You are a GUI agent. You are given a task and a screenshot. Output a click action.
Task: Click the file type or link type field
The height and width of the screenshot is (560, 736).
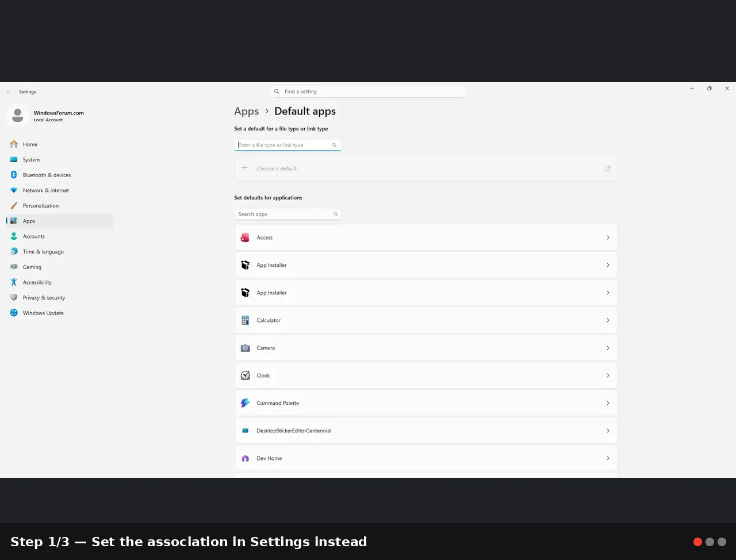point(287,145)
